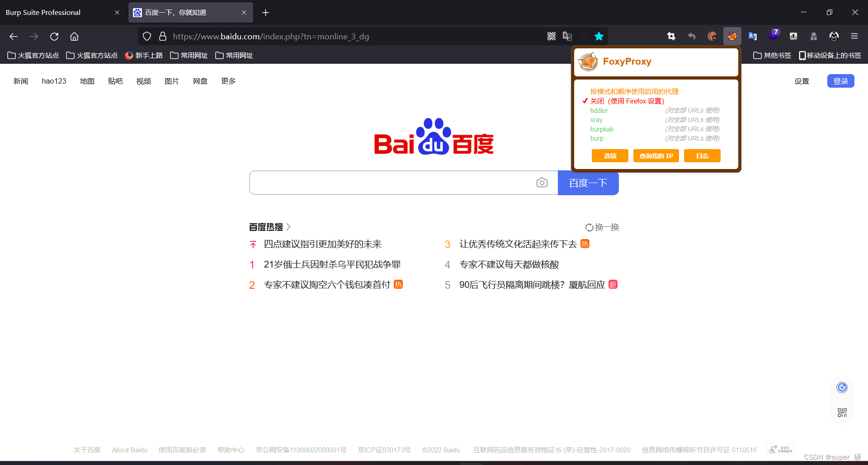Click the page translate icon in address bar
This screenshot has height=465, width=868.
point(567,37)
